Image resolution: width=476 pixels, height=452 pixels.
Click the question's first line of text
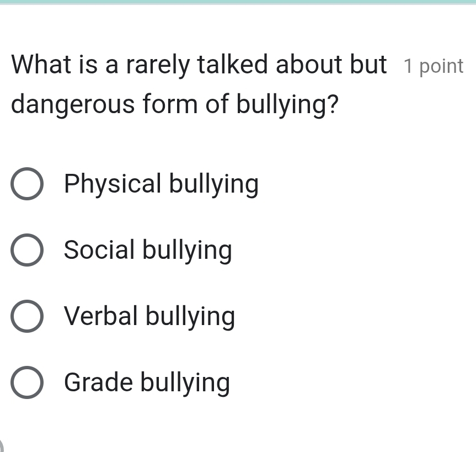199,65
